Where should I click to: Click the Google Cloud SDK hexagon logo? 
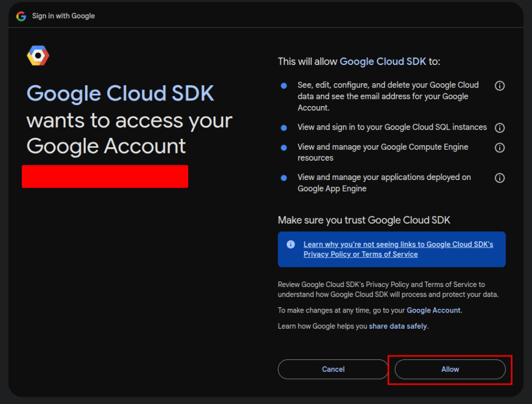pyautogui.click(x=38, y=56)
